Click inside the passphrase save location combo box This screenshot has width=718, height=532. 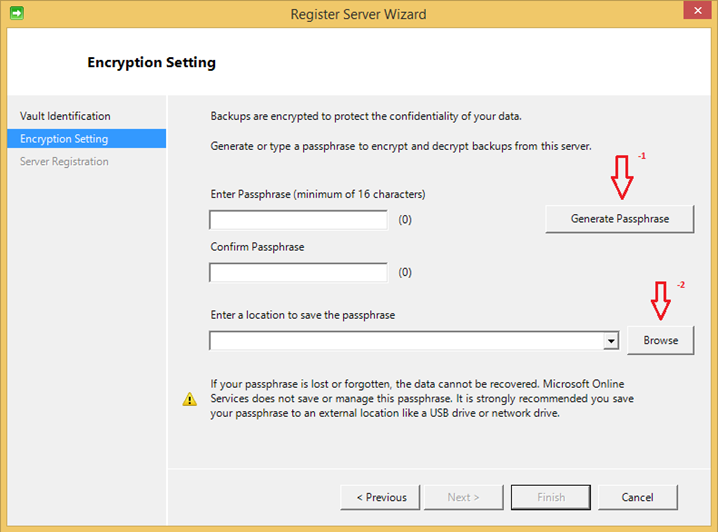pyautogui.click(x=406, y=341)
